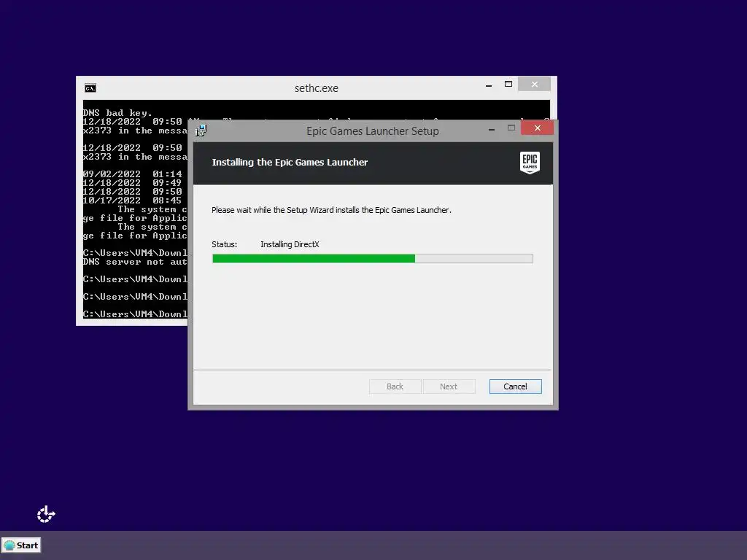Open the Start button on the taskbar
747x560 pixels.
21,545
